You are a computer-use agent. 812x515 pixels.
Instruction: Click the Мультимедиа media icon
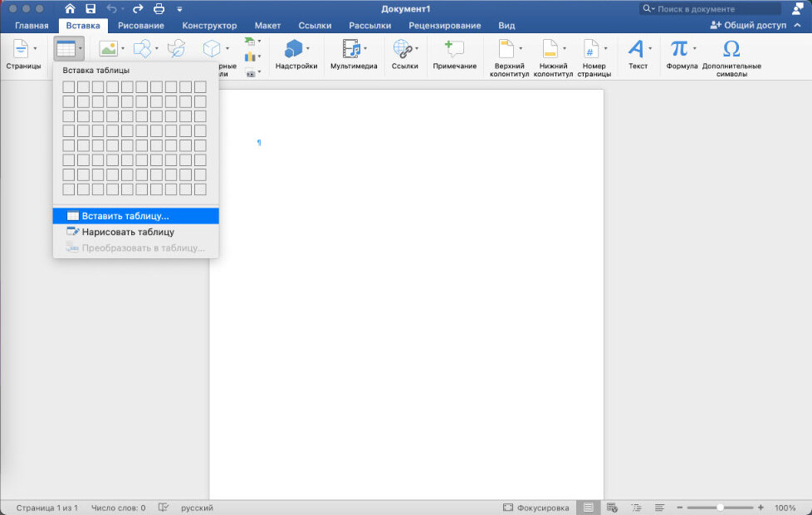(x=352, y=49)
